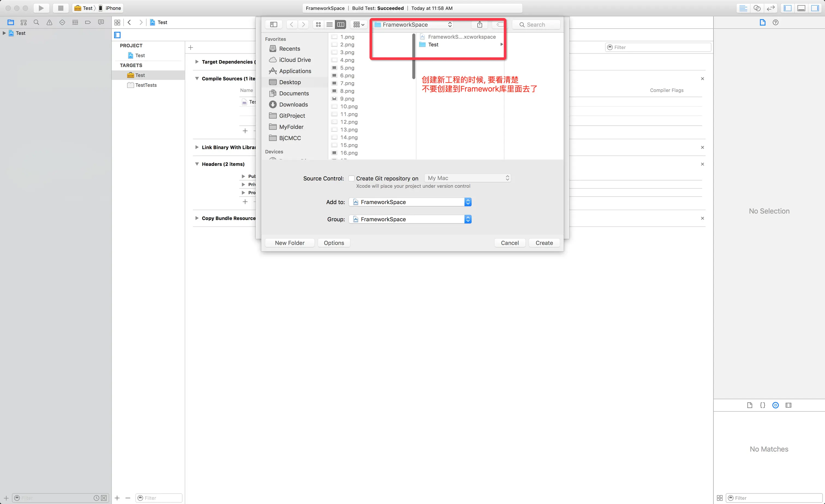Open the Find navigator magnifier icon
The width and height of the screenshot is (825, 504).
[x=37, y=22]
